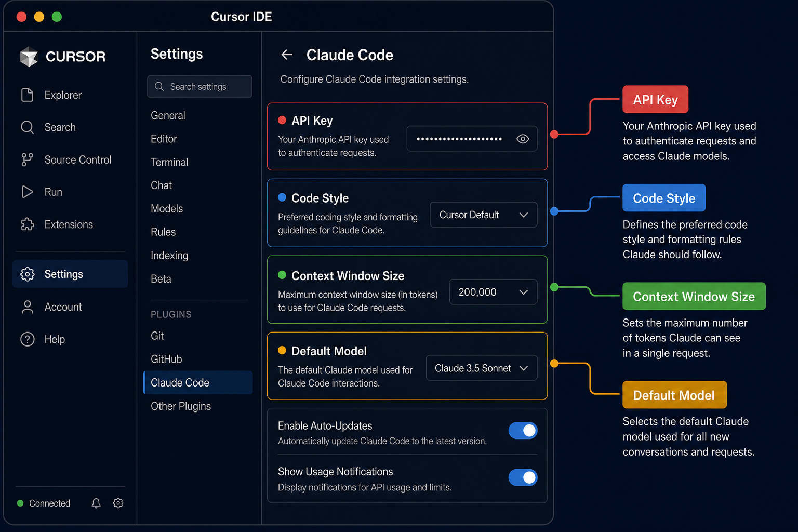798x532 pixels.
Task: Click the green Context Window Size callout label
Action: click(x=694, y=296)
